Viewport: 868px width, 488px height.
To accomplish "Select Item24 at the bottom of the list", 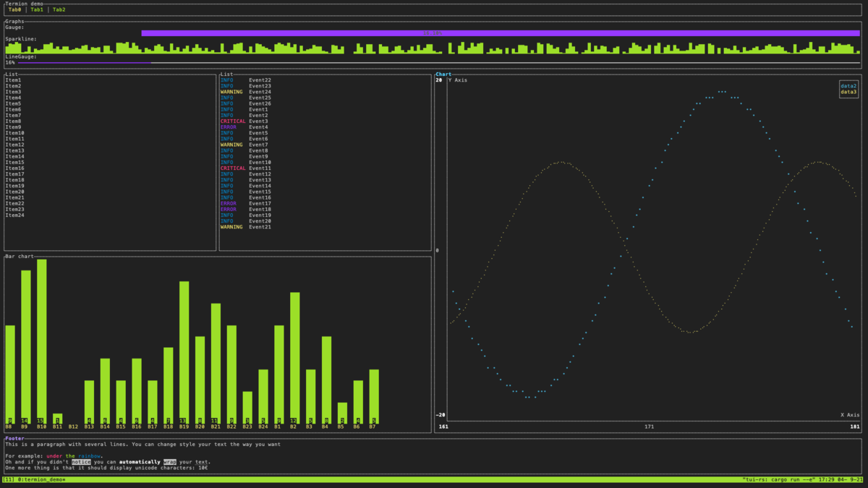I will (x=14, y=215).
